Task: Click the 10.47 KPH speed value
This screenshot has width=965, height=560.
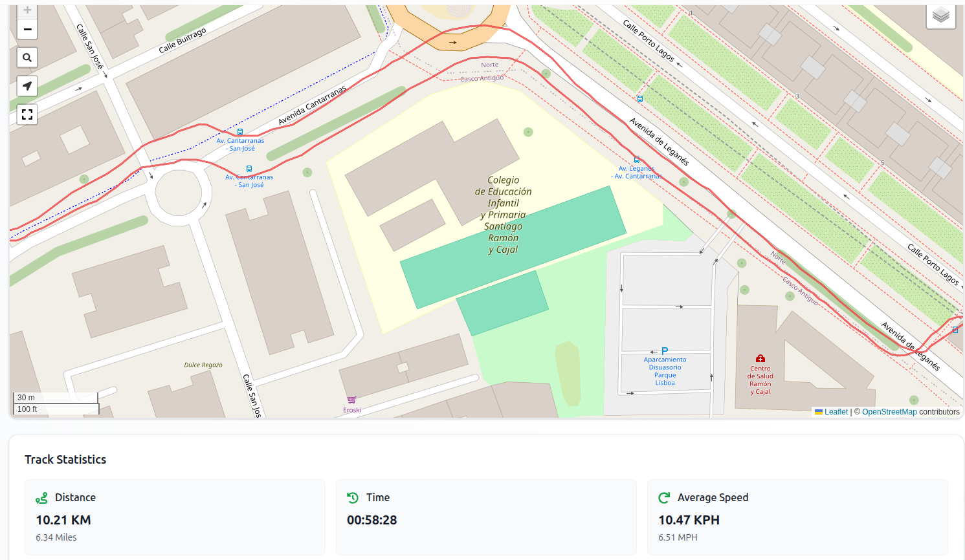Action: [689, 520]
